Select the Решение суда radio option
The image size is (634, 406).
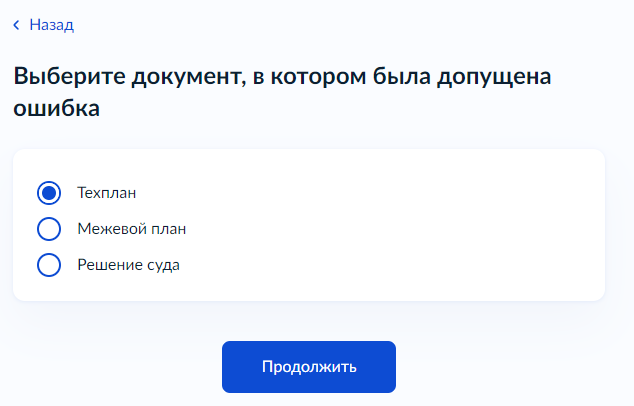tap(49, 265)
